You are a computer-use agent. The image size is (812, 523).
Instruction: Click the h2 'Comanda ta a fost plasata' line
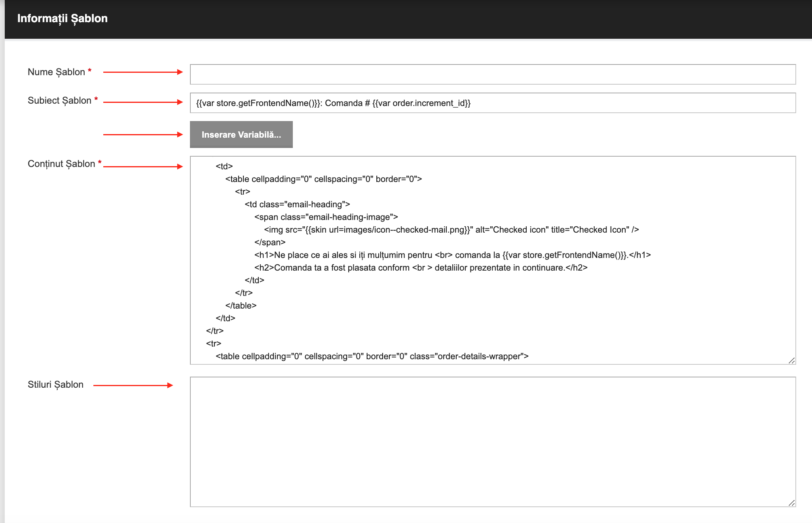coord(421,267)
